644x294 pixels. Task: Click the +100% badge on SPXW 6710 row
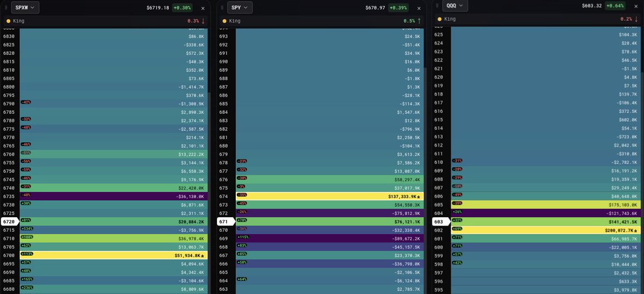click(x=26, y=237)
